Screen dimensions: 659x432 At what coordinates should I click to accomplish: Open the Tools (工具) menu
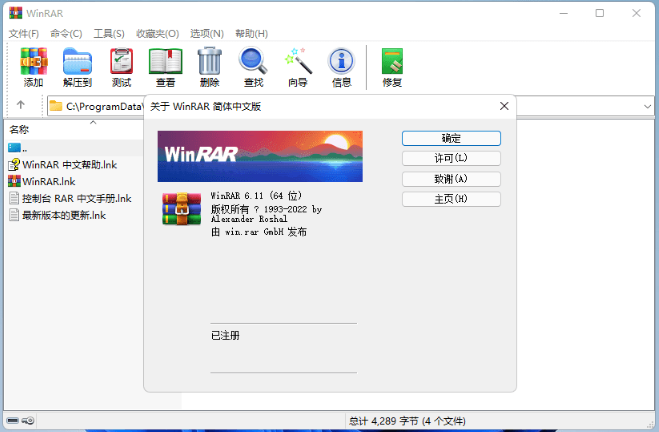coord(109,34)
